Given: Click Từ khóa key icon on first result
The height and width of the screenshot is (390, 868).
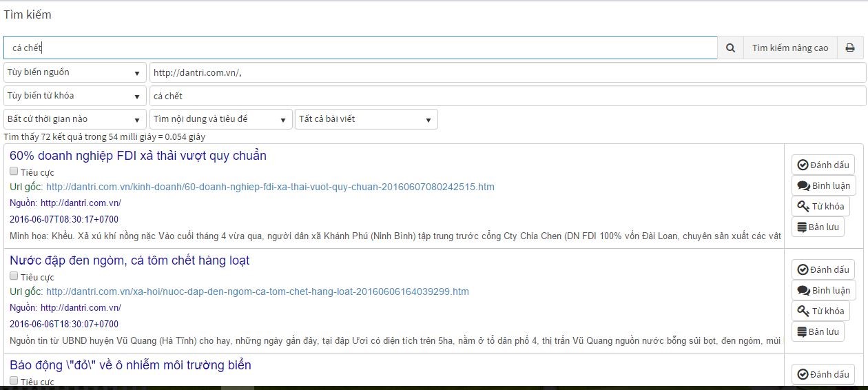Looking at the screenshot, I should point(820,206).
